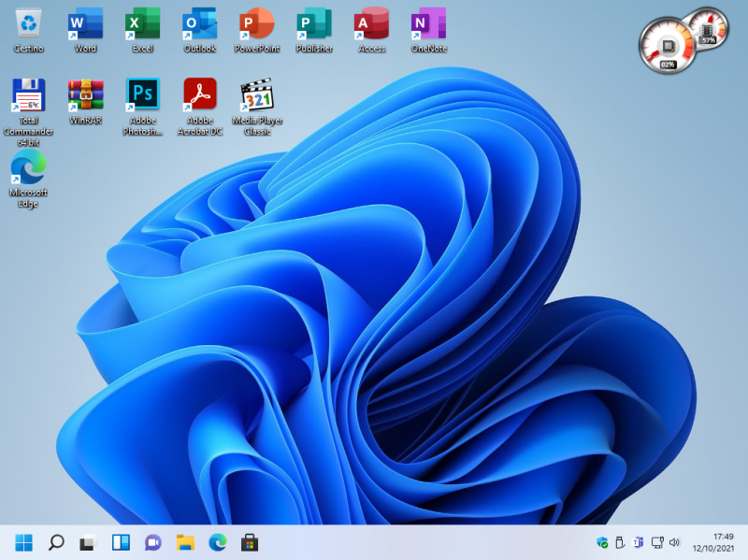Launch Excel
The height and width of the screenshot is (560, 748).
coord(142,25)
